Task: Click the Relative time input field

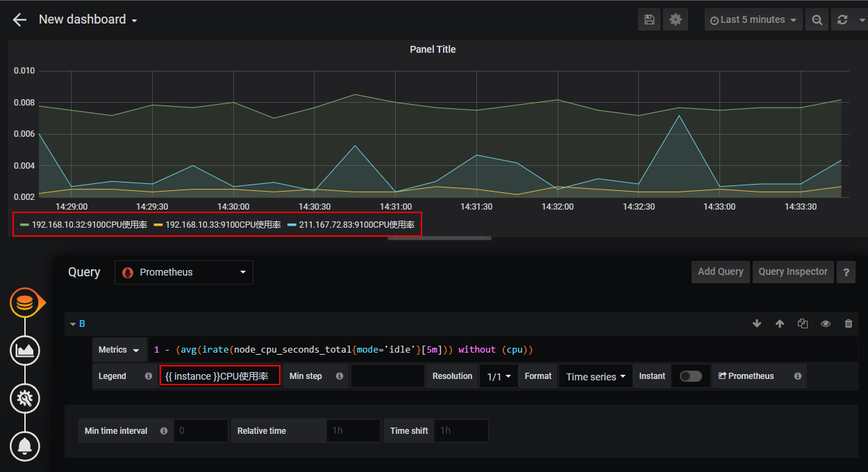Action: 353,430
